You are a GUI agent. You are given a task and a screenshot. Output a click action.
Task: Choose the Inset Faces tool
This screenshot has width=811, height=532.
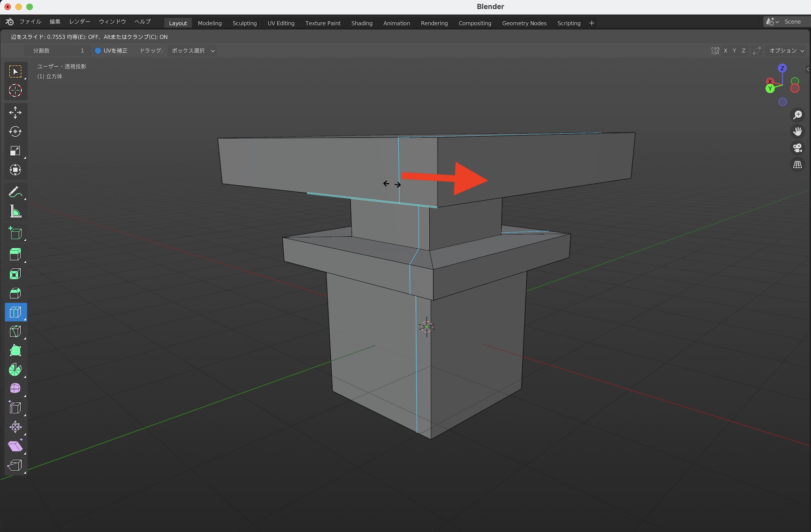15,274
